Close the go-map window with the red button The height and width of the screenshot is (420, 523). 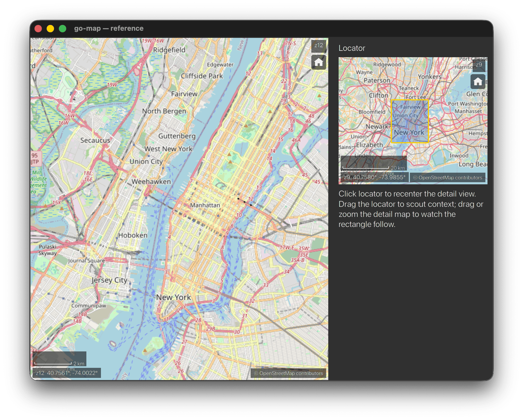(x=38, y=28)
